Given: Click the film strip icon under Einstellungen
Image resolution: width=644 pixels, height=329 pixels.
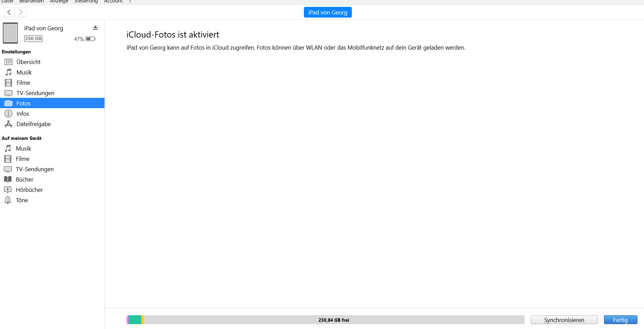Looking at the screenshot, I should pos(8,83).
